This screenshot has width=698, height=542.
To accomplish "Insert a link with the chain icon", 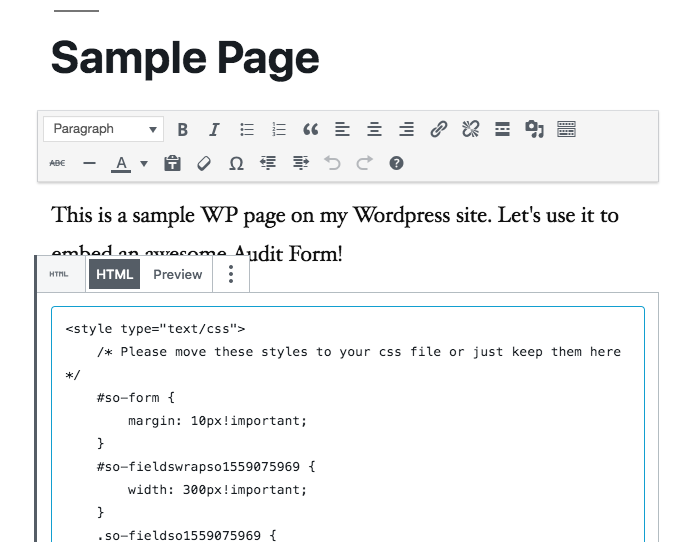I will [x=438, y=129].
